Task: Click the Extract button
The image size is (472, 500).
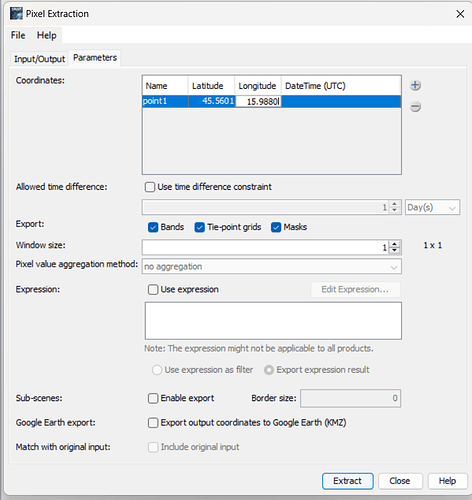Action: click(x=348, y=481)
